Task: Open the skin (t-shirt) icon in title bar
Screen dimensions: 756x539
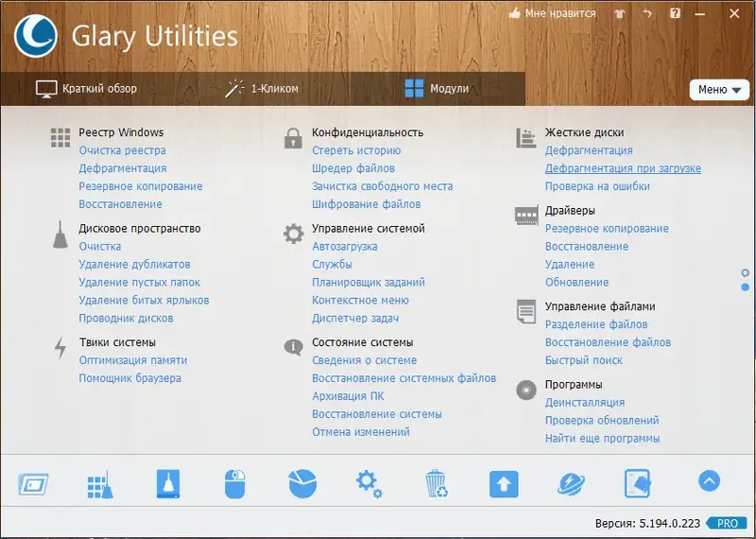Action: 620,14
